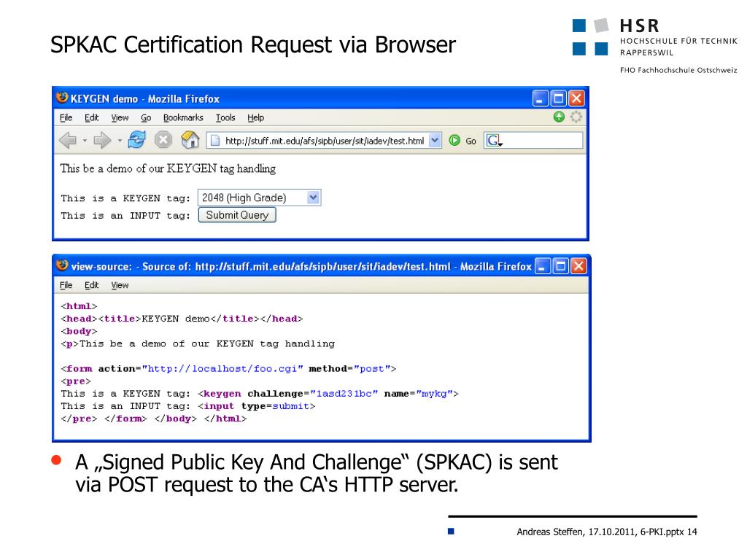This screenshot has width=747, height=560.
Task: Click the keygen tag in the source
Action: click(328, 393)
